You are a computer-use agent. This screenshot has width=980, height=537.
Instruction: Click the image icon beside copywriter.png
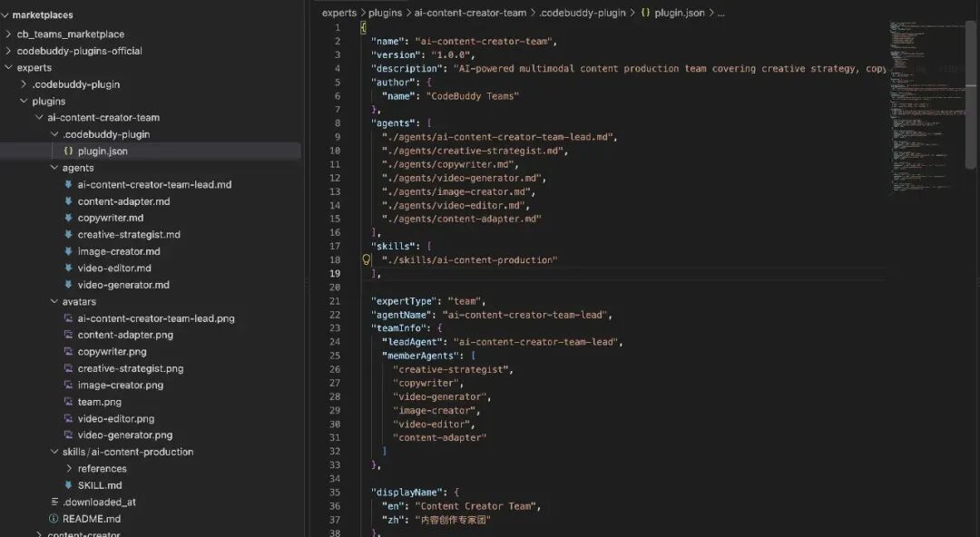point(68,351)
